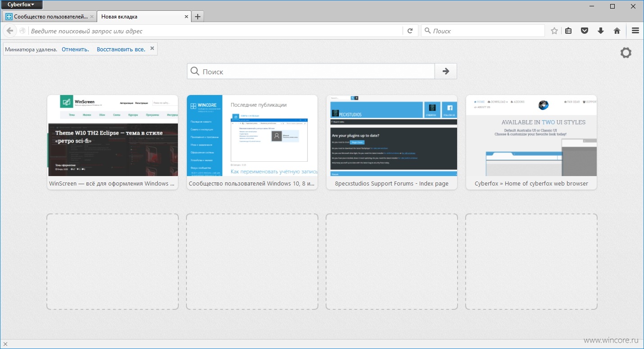
Task: Click the toolbar search magnifier icon
Action: (x=427, y=31)
